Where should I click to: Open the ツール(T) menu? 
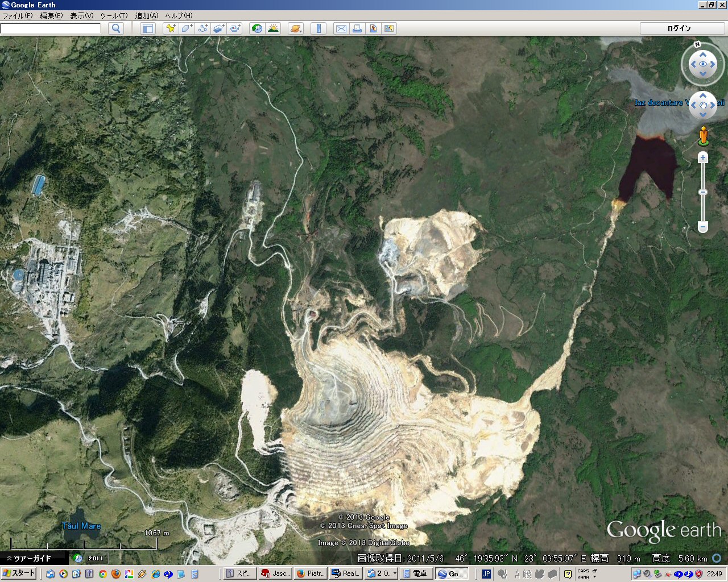pyautogui.click(x=114, y=16)
